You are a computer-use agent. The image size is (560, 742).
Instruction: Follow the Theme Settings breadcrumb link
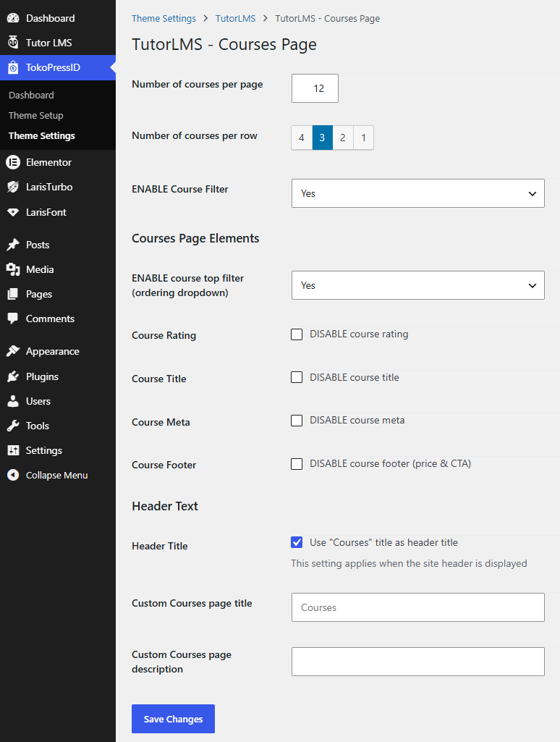pos(164,18)
